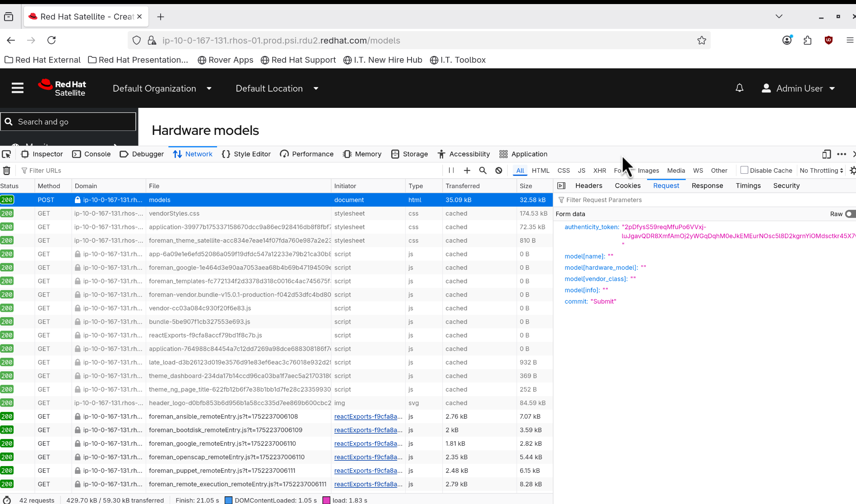The image size is (856, 504).
Task: Filter requests by XHR type
Action: tap(599, 171)
